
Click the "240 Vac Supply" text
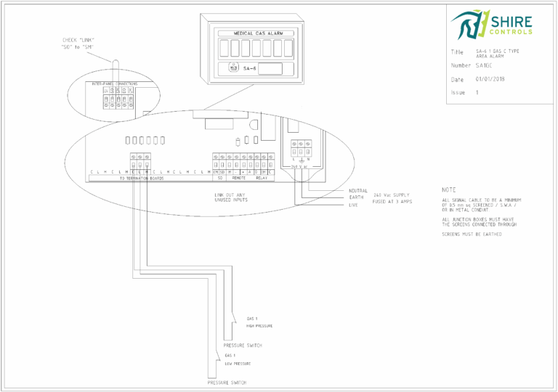coord(392,195)
